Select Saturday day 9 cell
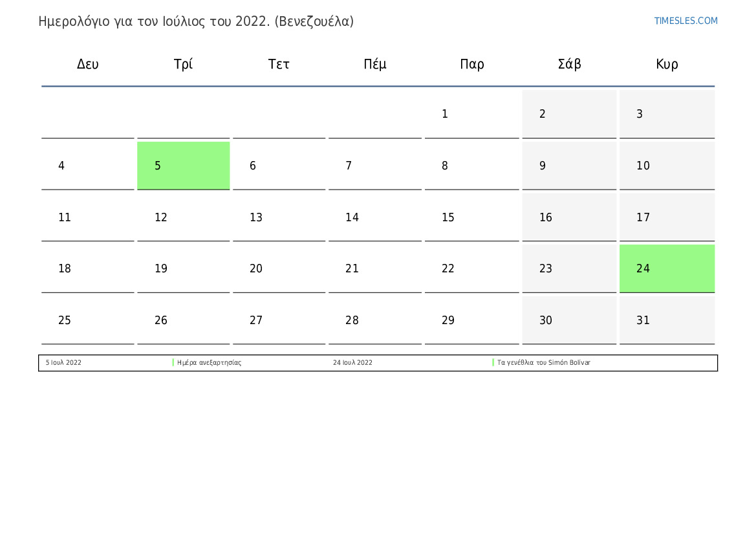The width and height of the screenshot is (756, 535). click(569, 166)
